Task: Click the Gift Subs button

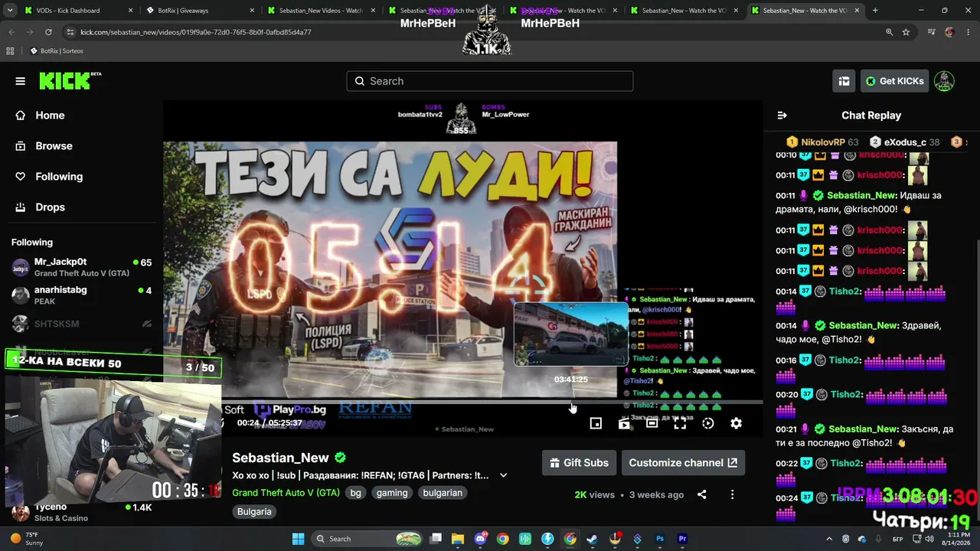Action: click(579, 463)
